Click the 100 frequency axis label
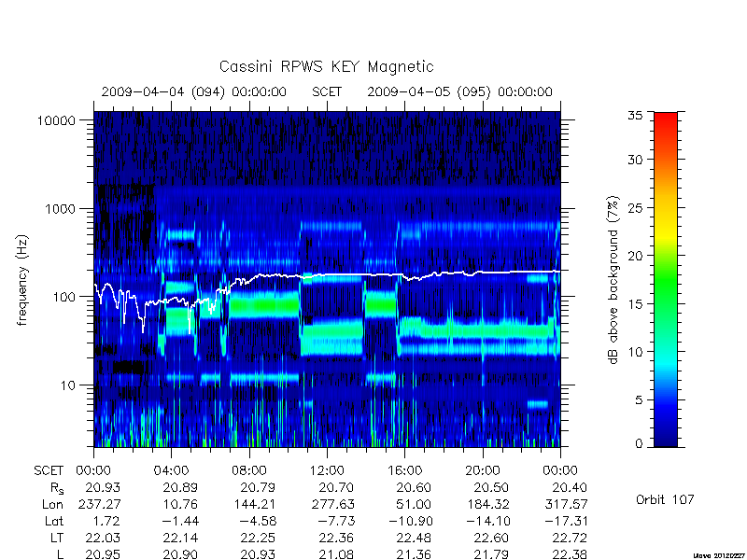 point(63,297)
